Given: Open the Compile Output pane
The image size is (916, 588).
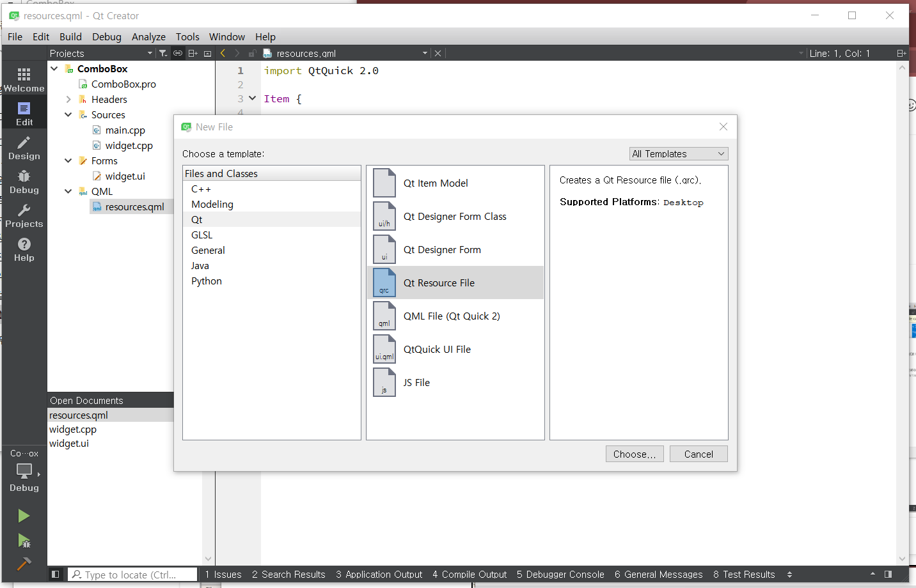Looking at the screenshot, I should (x=470, y=574).
